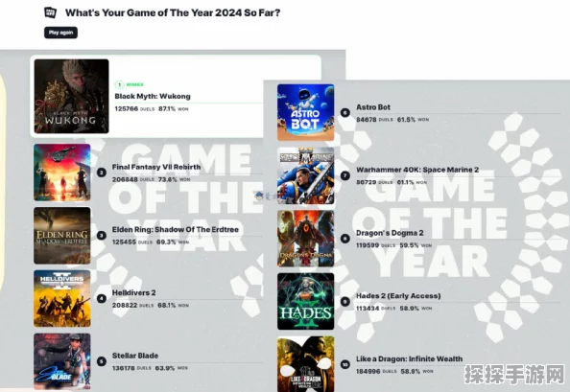Open the Hades 2 cover thumbnail
This screenshot has width=570, height=392.
[x=306, y=302]
